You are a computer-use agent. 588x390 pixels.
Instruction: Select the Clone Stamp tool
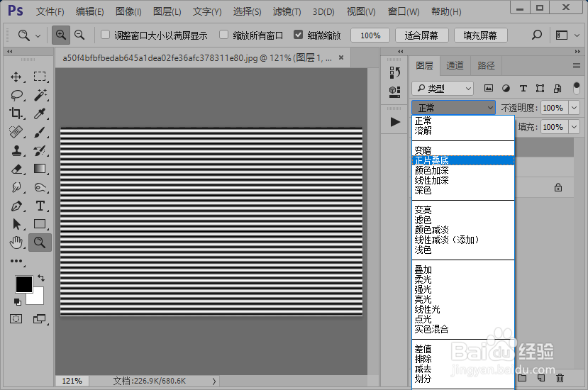pos(16,151)
